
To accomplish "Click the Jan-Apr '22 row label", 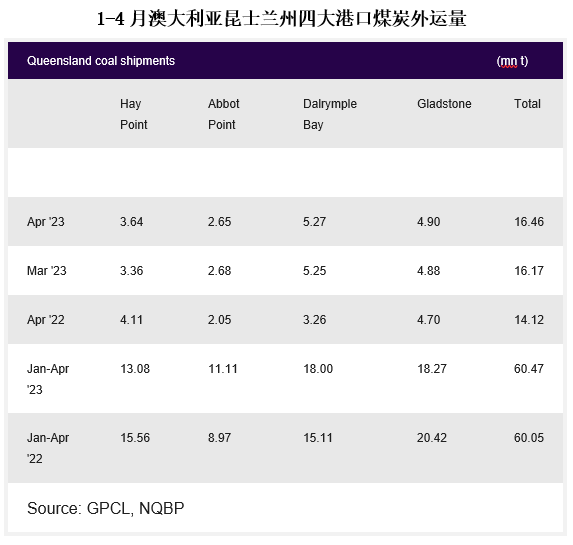I will 48,448.
